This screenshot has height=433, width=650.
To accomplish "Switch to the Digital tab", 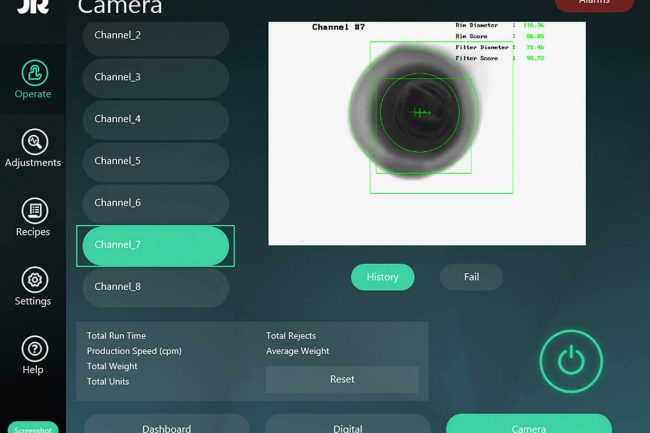I will [347, 425].
